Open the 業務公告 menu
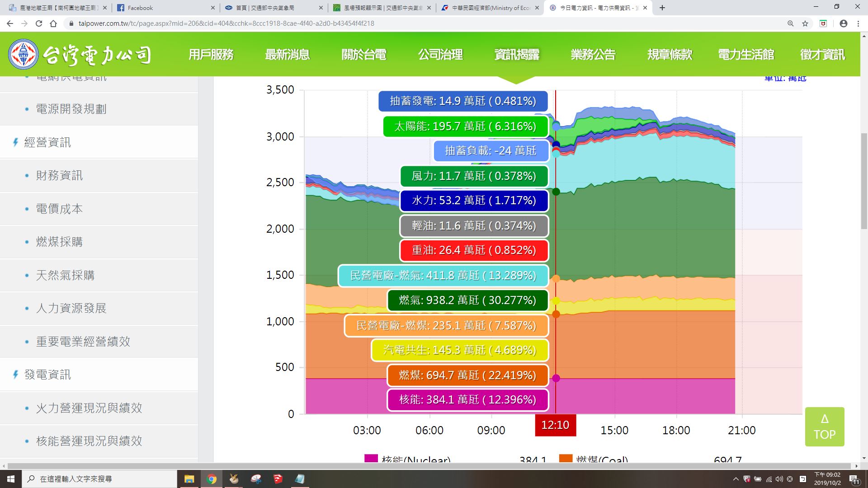The height and width of the screenshot is (488, 868). 593,55
